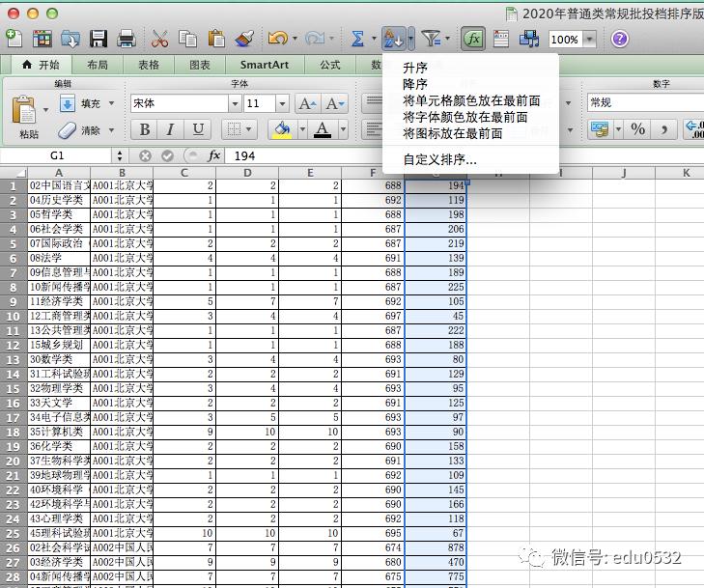Choose 将单元格颜色放在最前面 menu item
704x588 pixels.
[470, 100]
